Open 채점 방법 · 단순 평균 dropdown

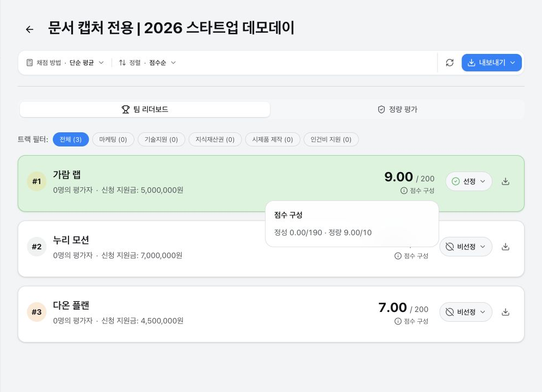(x=65, y=63)
